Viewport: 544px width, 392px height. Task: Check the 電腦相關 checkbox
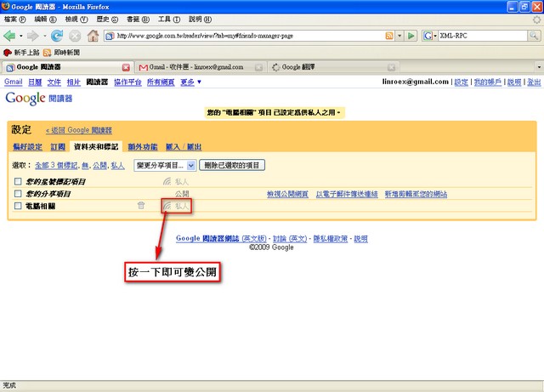click(x=18, y=206)
